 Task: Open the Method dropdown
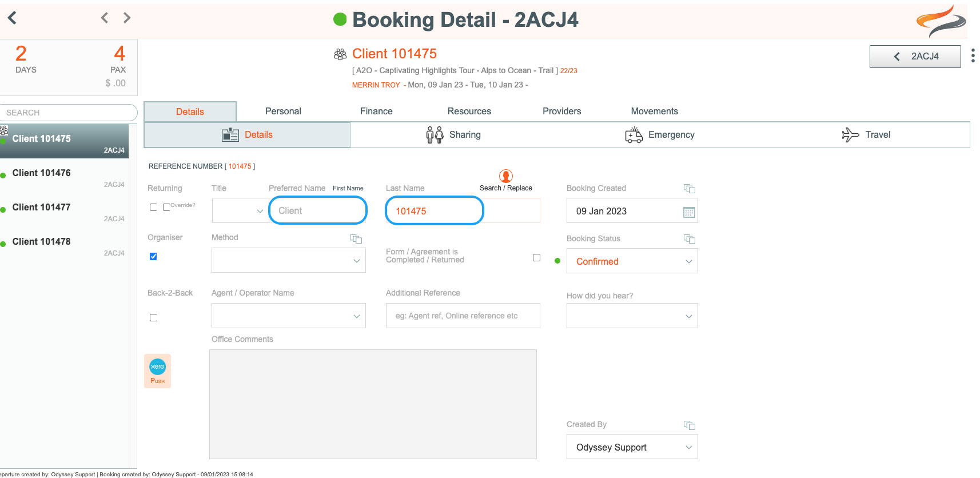click(289, 260)
